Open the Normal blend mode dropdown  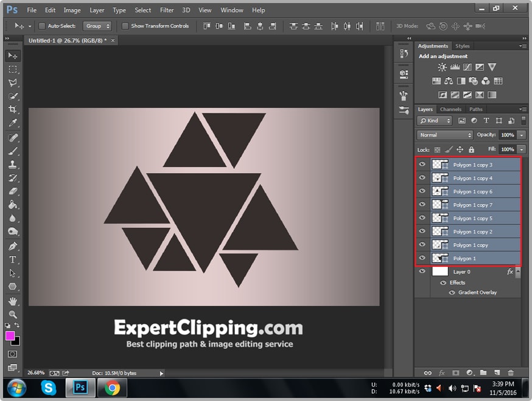pos(445,135)
